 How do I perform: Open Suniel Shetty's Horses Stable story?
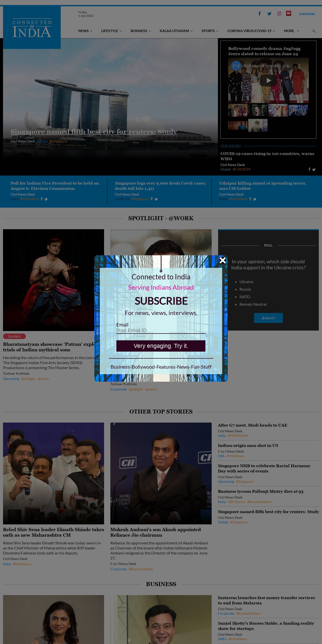tap(266, 626)
